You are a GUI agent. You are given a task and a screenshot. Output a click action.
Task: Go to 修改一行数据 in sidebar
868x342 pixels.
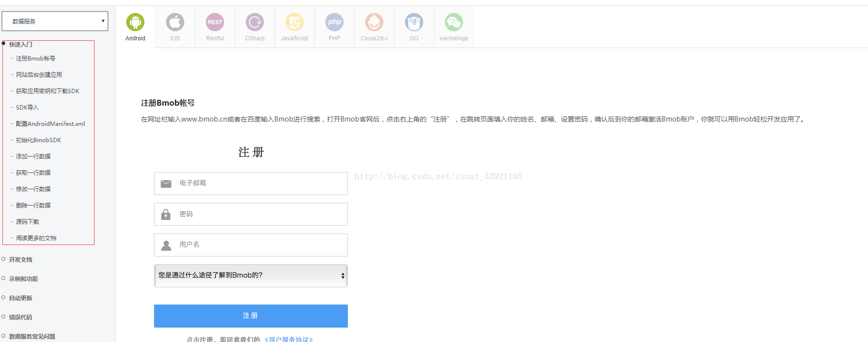tap(33, 189)
